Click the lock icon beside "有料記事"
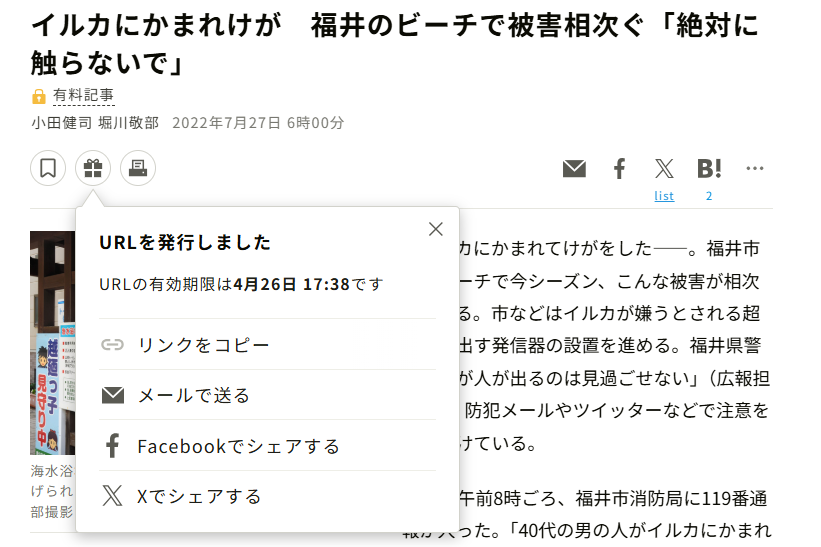 tap(39, 96)
